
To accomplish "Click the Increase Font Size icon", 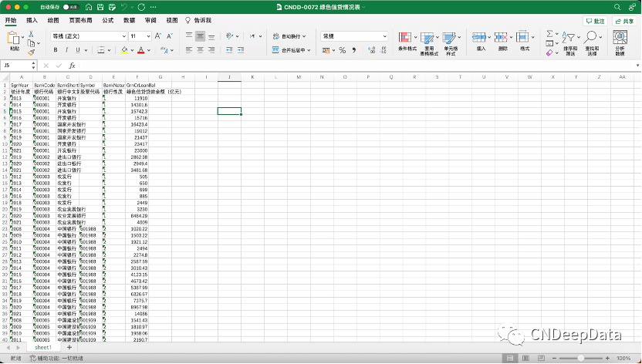I will 158,36.
